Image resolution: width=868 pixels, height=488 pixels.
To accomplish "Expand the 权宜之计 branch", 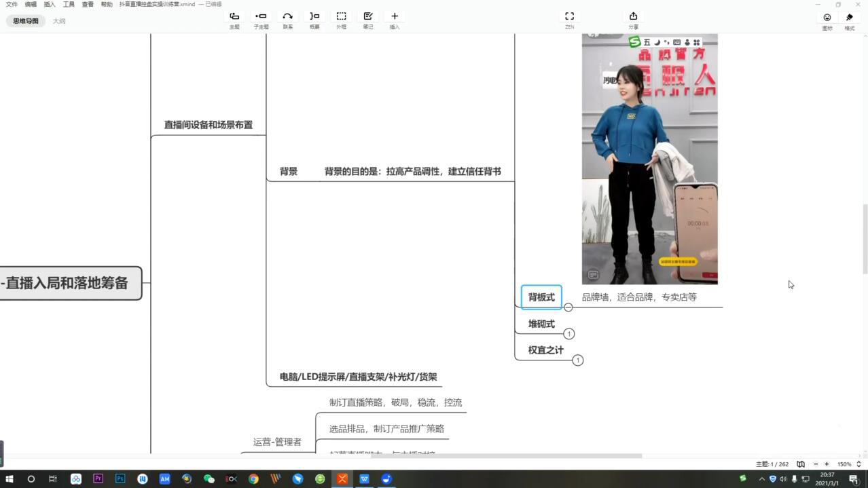I will 578,360.
